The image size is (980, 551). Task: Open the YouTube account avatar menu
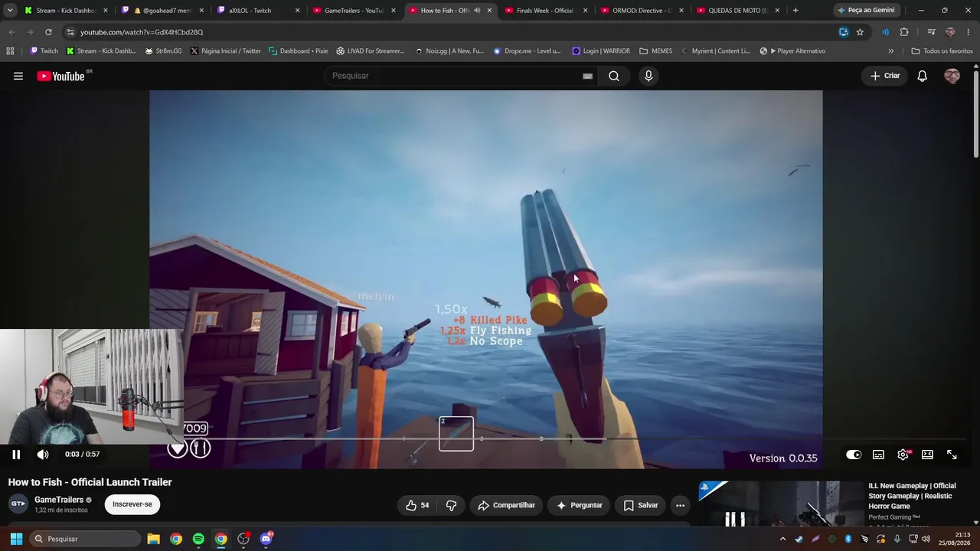(x=952, y=76)
